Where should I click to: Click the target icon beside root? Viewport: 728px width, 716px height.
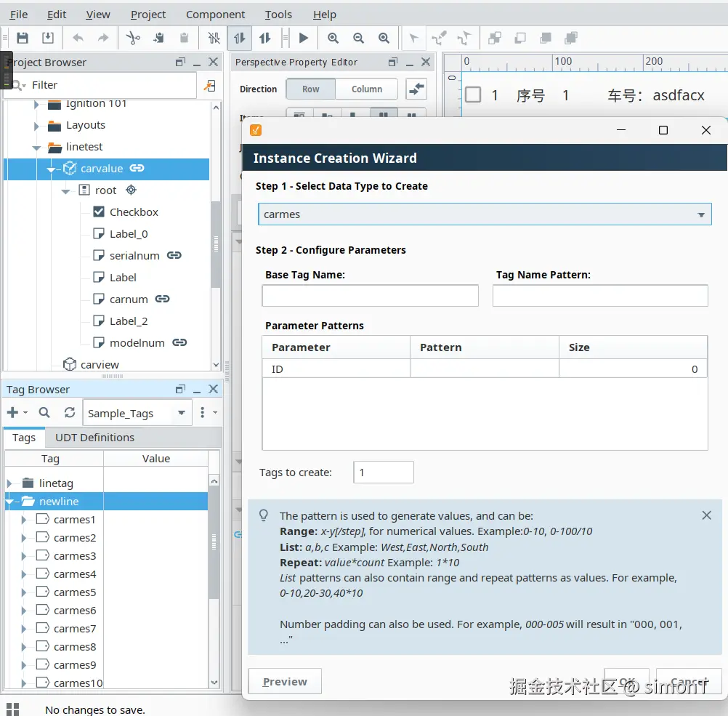pyautogui.click(x=132, y=190)
